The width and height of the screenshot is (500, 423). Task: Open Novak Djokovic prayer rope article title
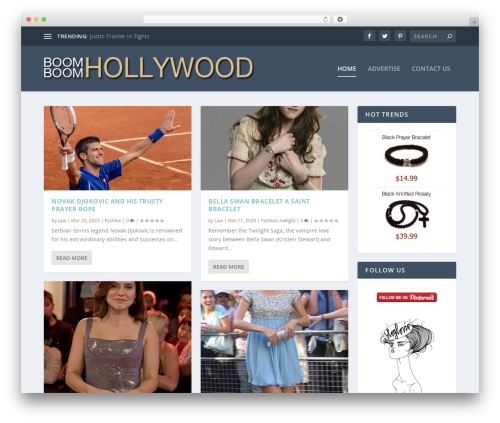point(107,205)
